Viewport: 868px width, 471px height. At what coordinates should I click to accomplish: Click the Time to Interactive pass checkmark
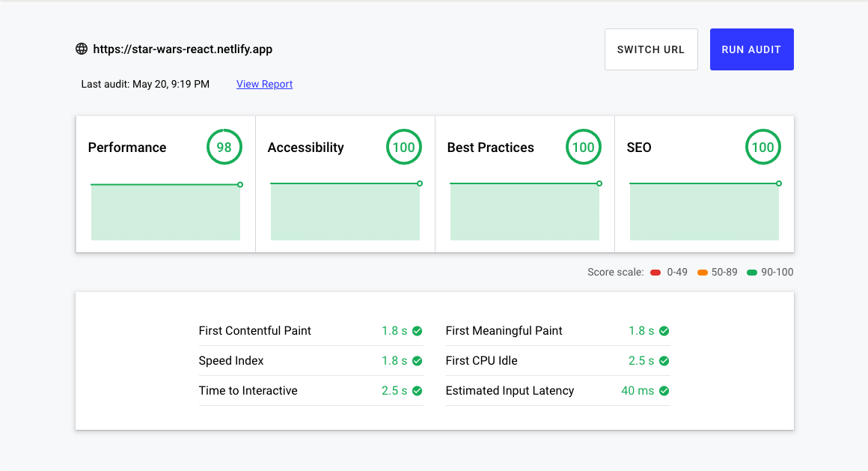pyautogui.click(x=418, y=391)
